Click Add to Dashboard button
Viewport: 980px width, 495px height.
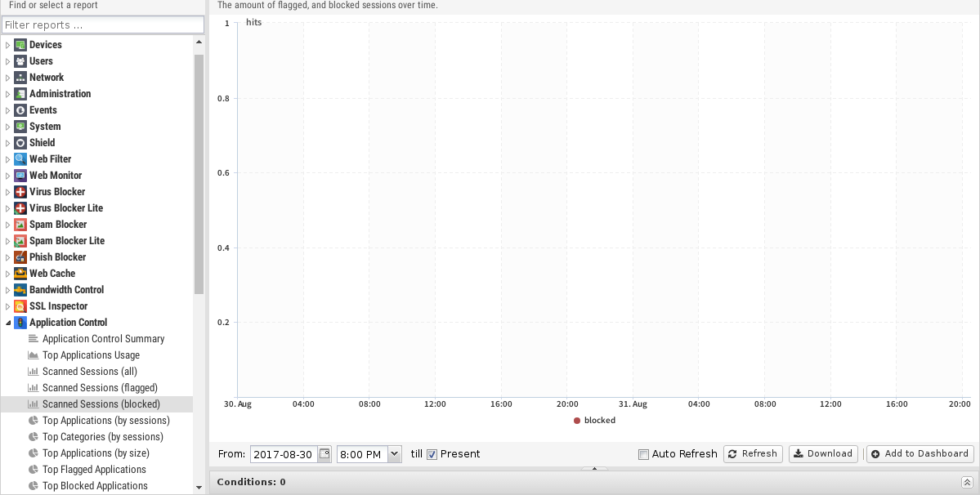pos(920,454)
